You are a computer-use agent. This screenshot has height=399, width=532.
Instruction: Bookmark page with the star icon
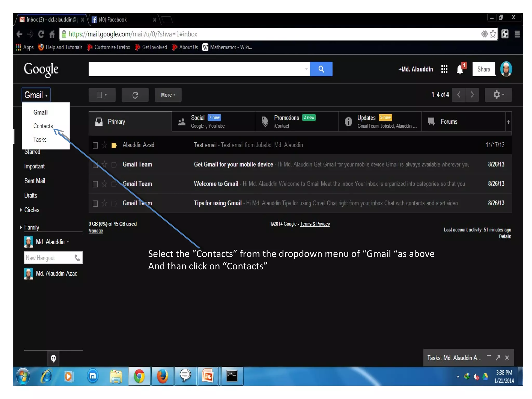coord(493,34)
